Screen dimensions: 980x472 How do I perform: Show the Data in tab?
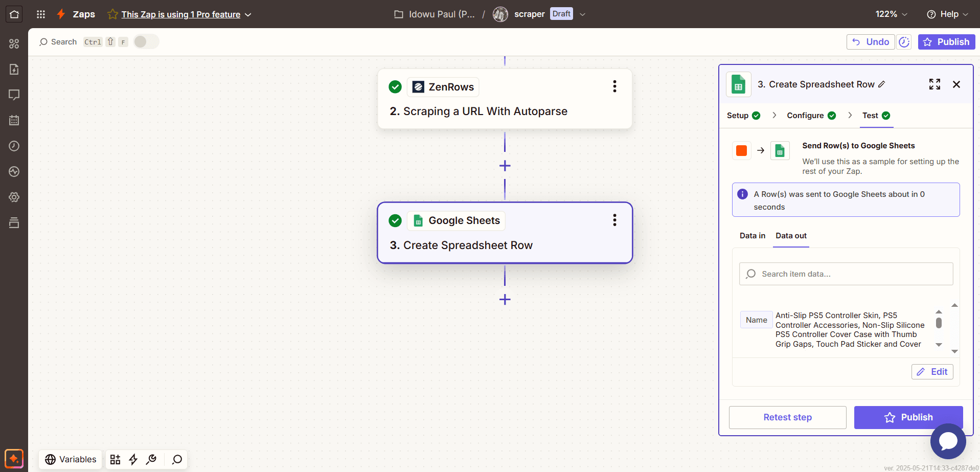[753, 236]
